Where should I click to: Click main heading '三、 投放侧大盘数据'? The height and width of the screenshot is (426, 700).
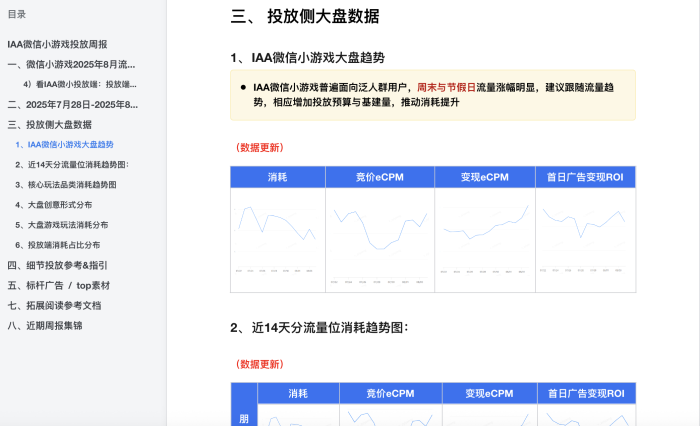[x=305, y=17]
